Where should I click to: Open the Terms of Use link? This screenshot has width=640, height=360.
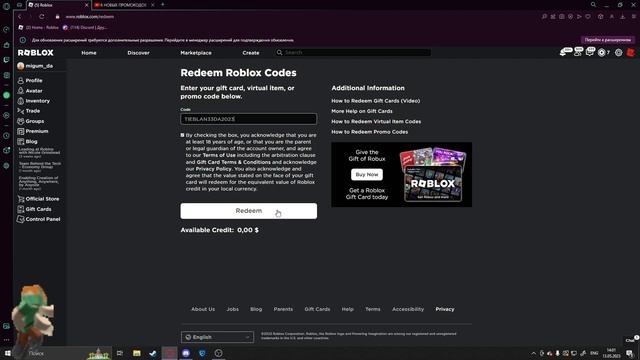point(219,155)
